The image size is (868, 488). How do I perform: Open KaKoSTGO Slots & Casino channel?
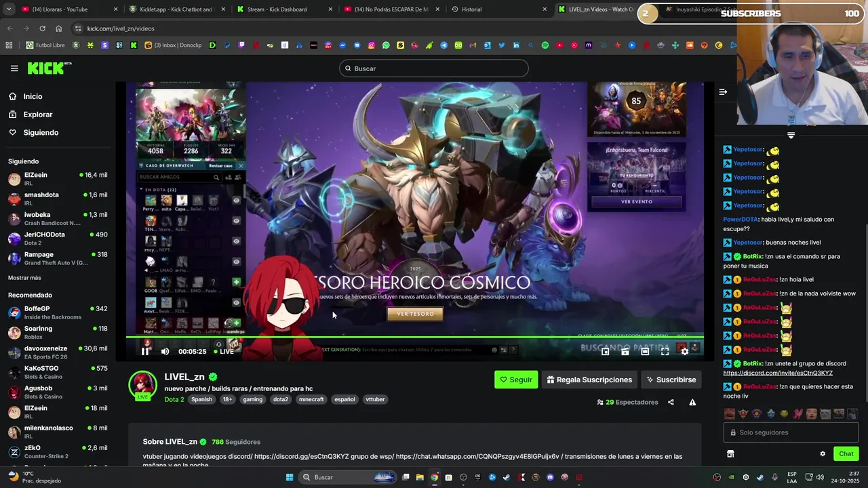point(58,372)
